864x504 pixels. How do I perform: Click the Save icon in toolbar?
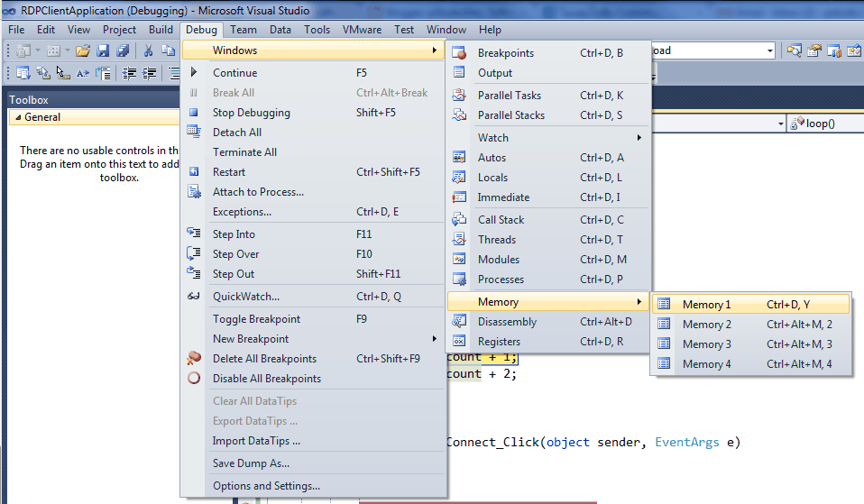tap(103, 51)
